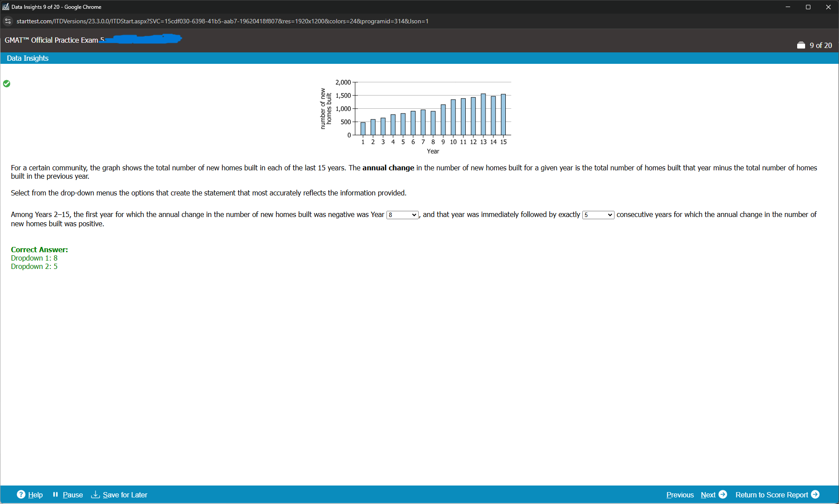Open the consecutive years dropdown showing 5
Viewport: 839px width, 504px height.
pos(598,215)
